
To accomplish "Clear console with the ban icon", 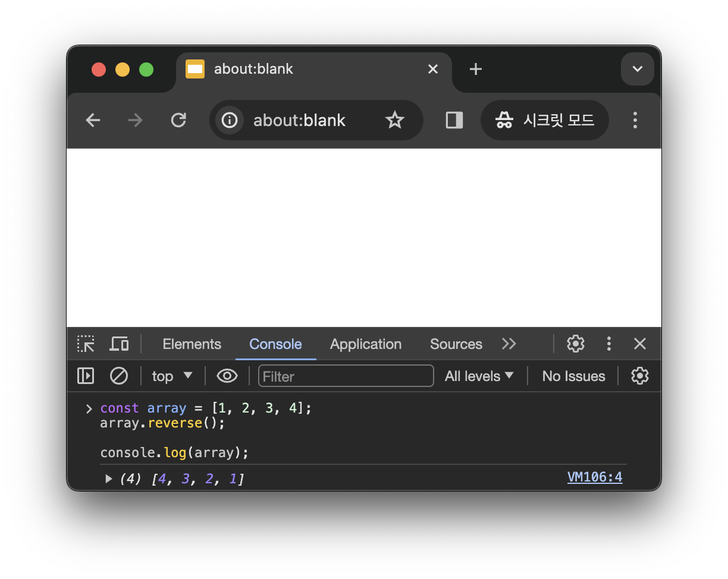I will pyautogui.click(x=119, y=376).
